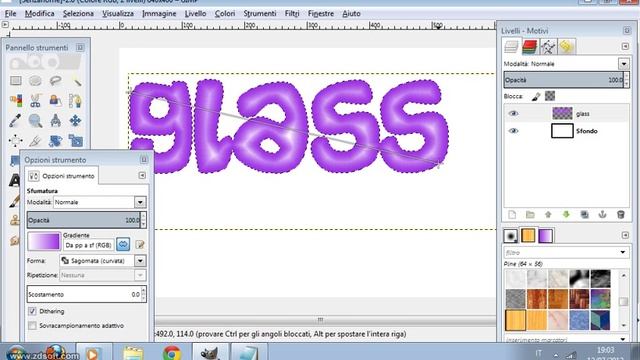Anchor the floating layer
The width and height of the screenshot is (640, 360).
pos(602,215)
